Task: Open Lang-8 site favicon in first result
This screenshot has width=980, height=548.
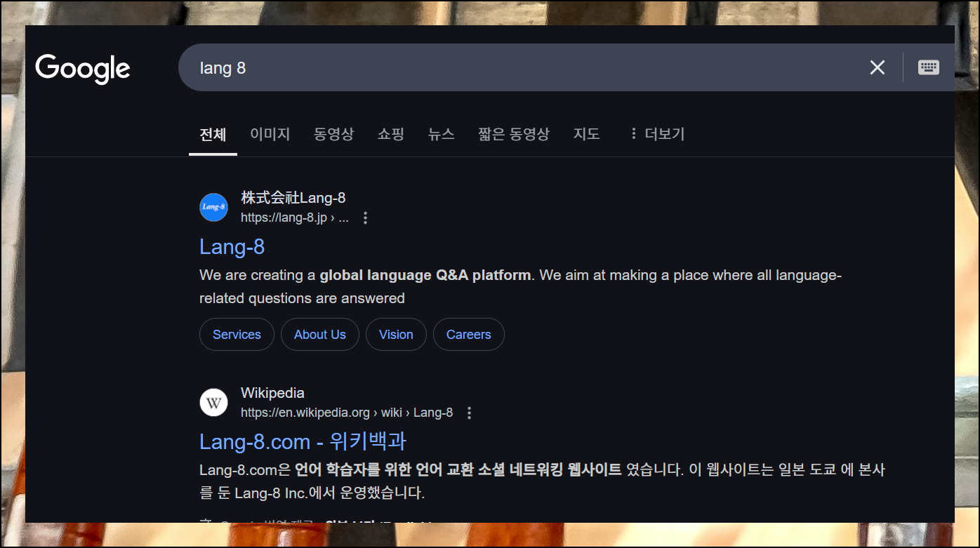Action: tap(213, 207)
